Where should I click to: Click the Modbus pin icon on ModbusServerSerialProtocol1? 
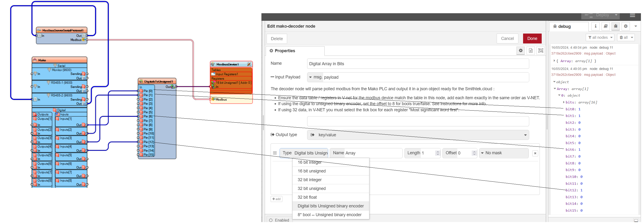click(84, 40)
